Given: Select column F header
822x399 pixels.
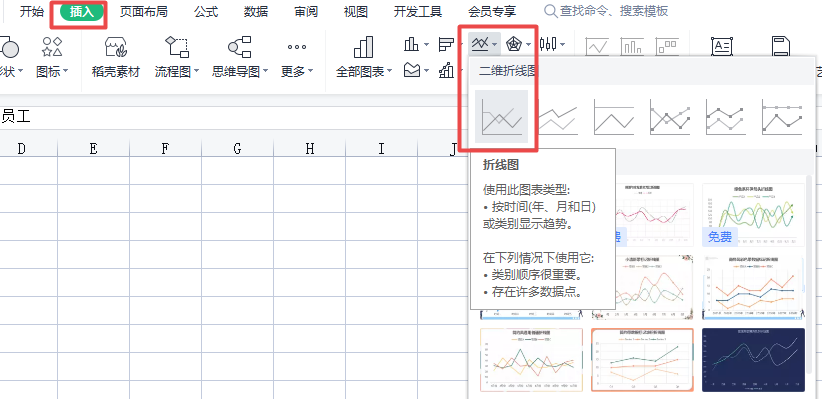Looking at the screenshot, I should click(165, 149).
